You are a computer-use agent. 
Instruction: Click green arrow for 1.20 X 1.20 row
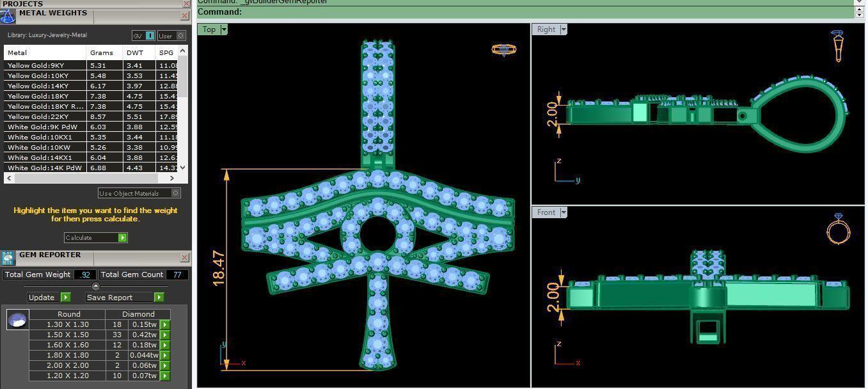pyautogui.click(x=165, y=376)
